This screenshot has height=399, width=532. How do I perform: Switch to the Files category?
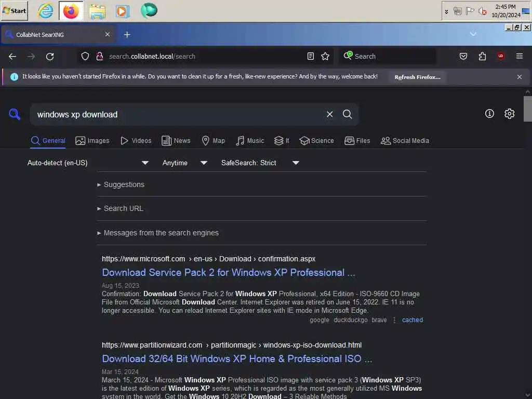(357, 140)
